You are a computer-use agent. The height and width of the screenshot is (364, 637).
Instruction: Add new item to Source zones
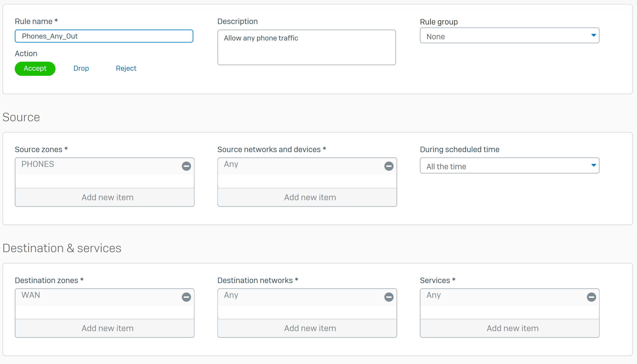(105, 197)
